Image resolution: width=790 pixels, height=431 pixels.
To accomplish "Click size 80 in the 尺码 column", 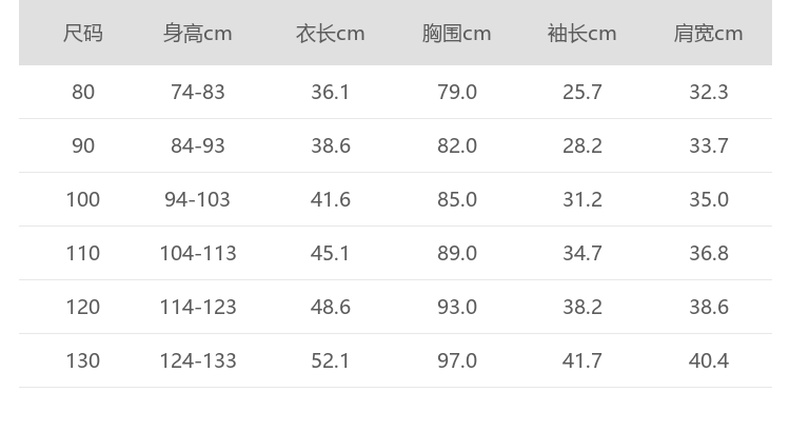I will coord(83,92).
